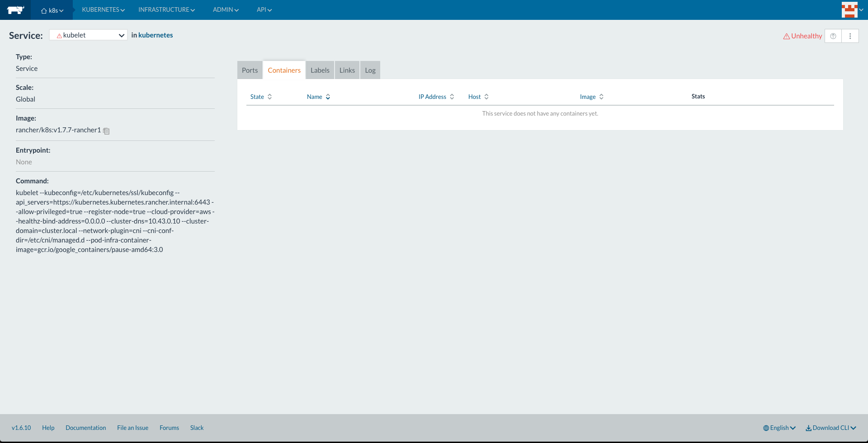Viewport: 868px width, 443px height.
Task: Click the Global scale value
Action: coord(25,99)
